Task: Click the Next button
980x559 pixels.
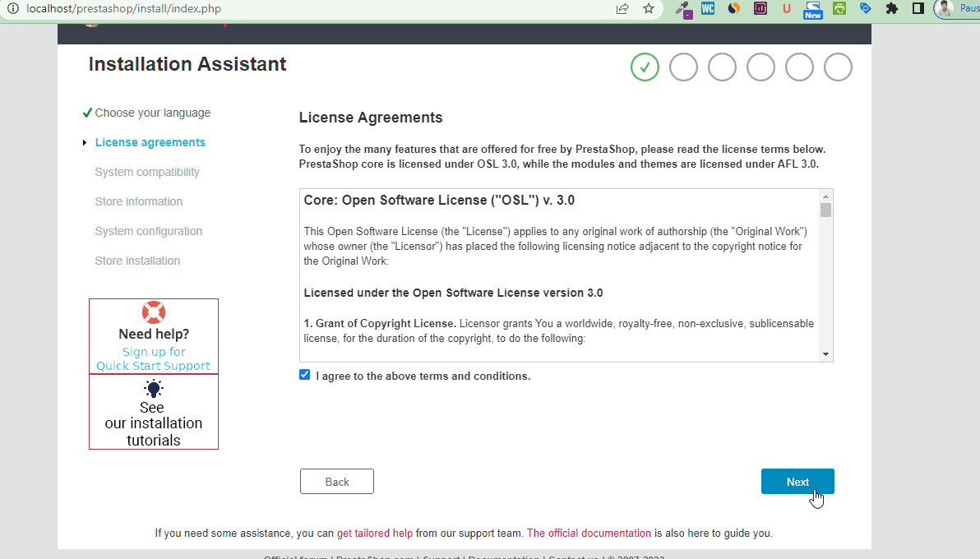Action: 797,482
